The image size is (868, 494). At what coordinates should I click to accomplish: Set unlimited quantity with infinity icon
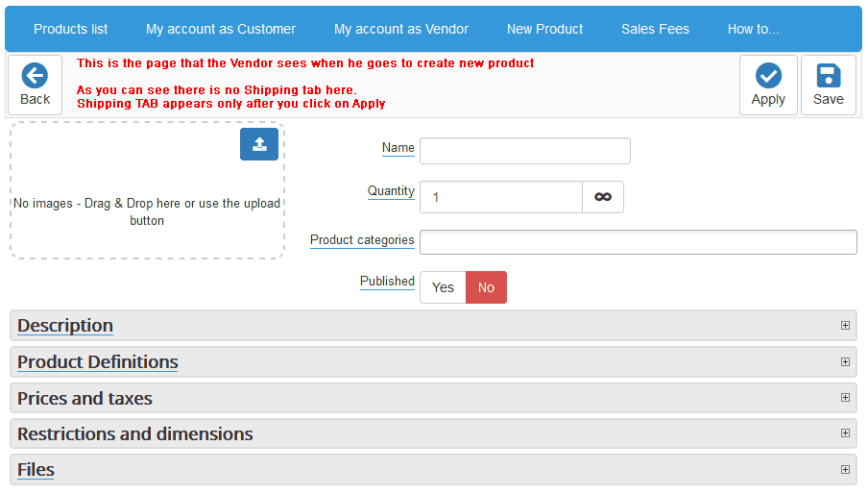pos(603,197)
